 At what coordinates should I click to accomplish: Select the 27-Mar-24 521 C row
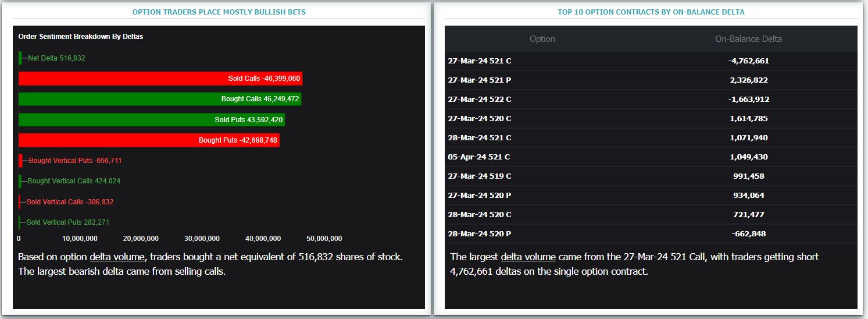pyautogui.click(x=651, y=61)
